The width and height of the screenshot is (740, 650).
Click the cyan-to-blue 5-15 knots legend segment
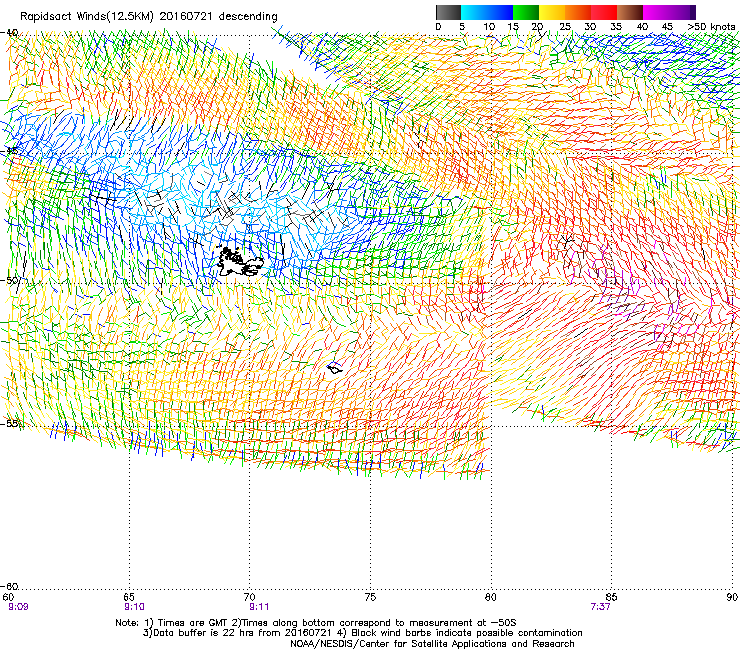487,12
